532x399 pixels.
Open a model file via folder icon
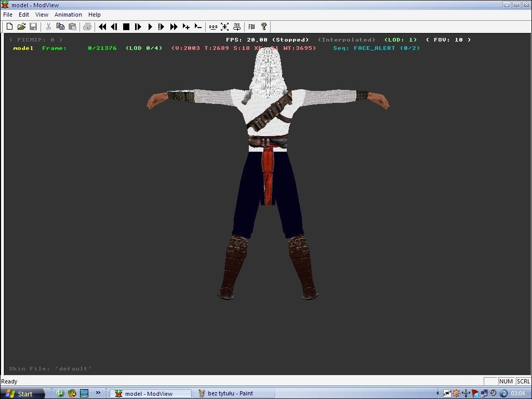click(x=21, y=26)
